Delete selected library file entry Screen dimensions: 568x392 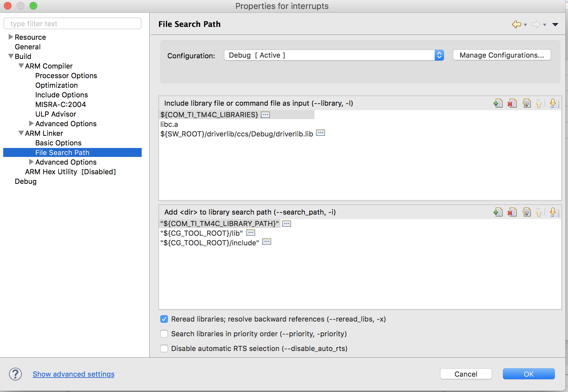[512, 103]
